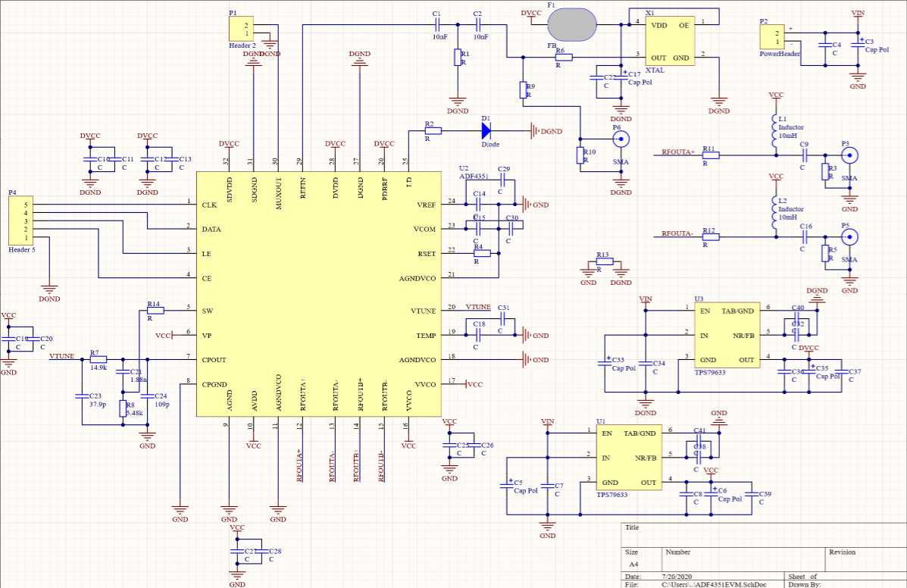Select the REFIN pin label
Screen dimensions: 907x588
[303, 188]
